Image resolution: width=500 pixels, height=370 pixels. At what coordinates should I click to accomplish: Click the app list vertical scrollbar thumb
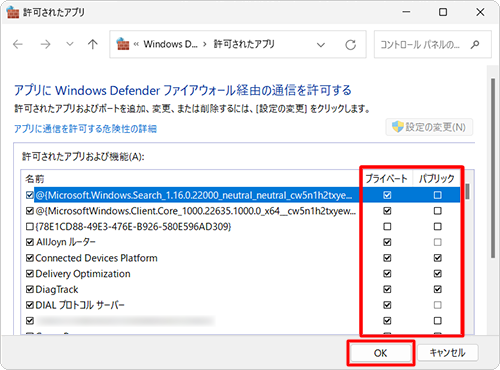468,191
